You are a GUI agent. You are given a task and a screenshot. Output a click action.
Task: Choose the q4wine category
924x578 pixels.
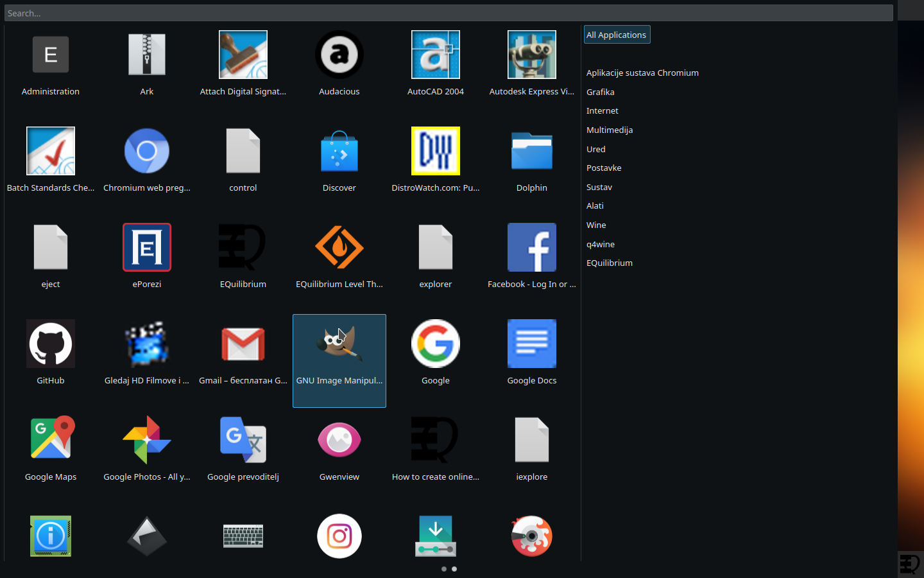(601, 244)
